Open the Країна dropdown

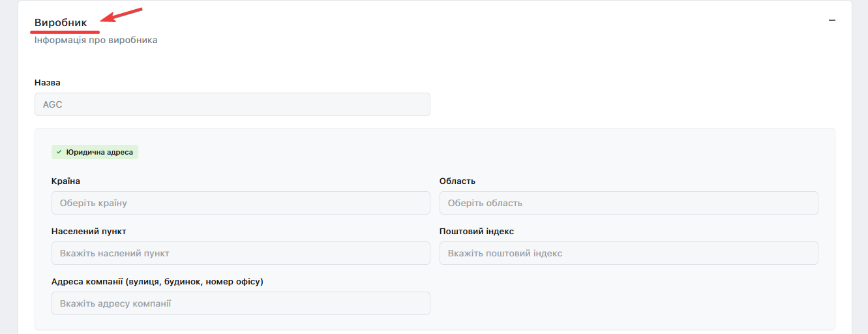click(241, 203)
